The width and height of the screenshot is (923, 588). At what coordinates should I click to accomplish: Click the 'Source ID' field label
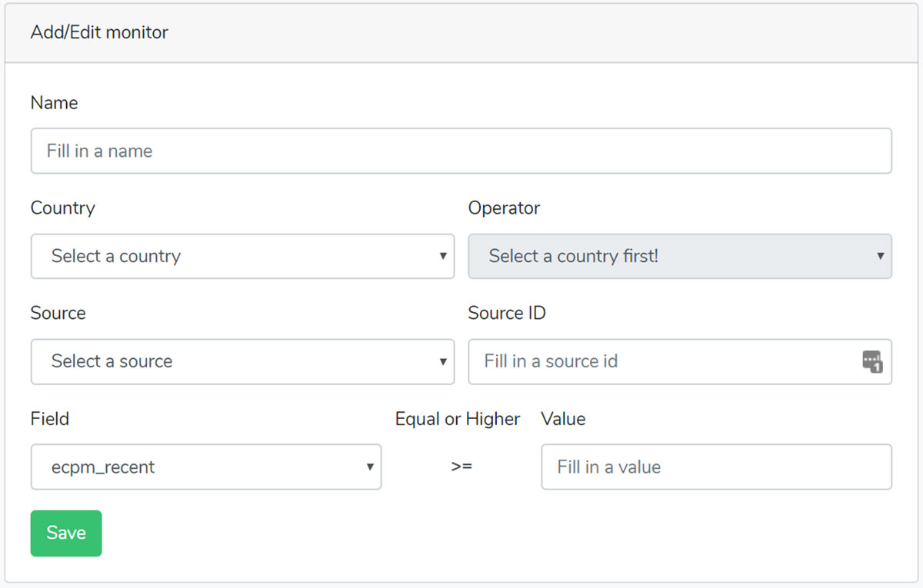pos(507,314)
